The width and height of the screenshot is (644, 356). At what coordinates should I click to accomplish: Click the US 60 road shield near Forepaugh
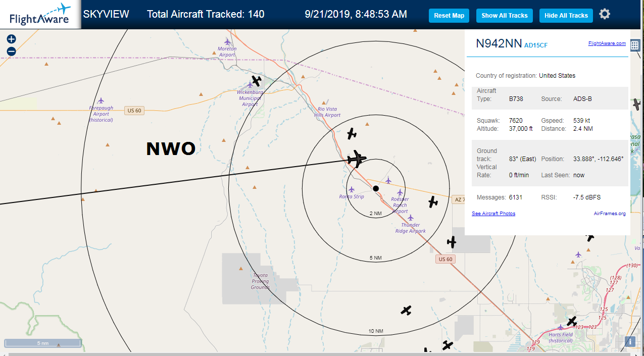[134, 111]
